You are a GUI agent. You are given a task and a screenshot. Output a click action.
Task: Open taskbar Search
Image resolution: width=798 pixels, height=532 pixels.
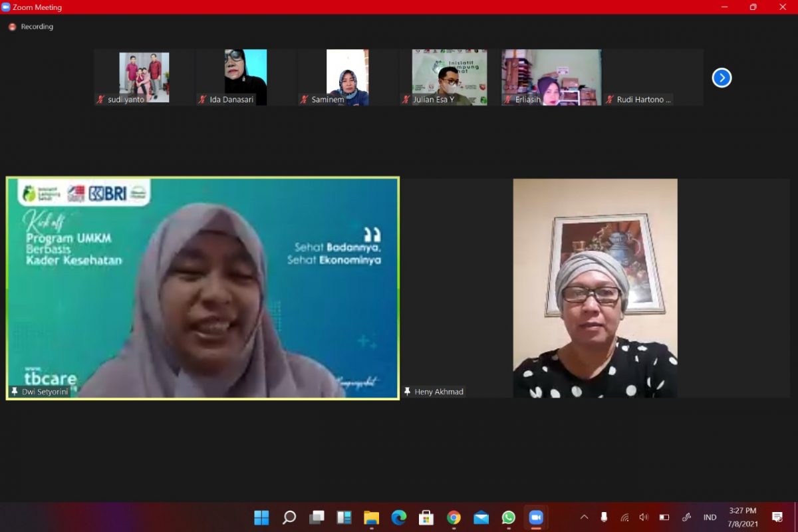pyautogui.click(x=289, y=517)
